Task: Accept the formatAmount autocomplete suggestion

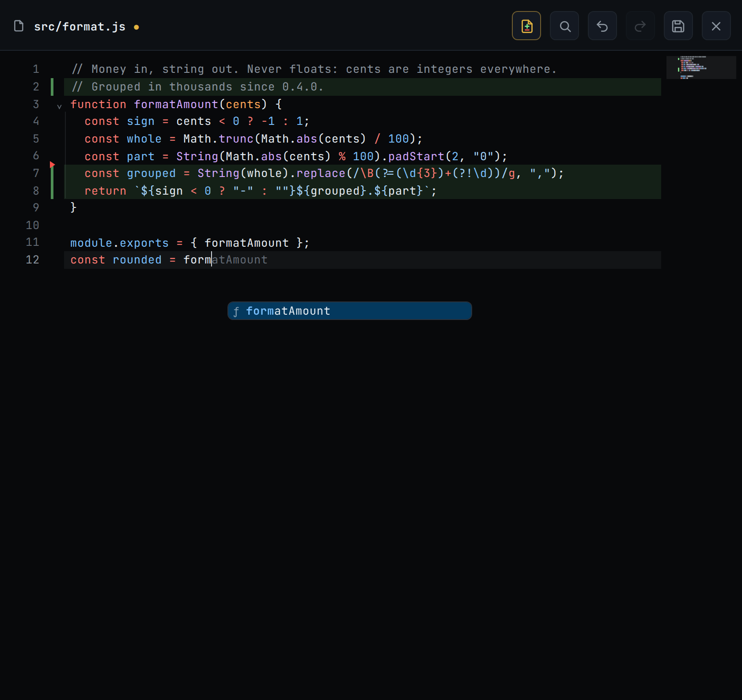Action: [x=349, y=311]
